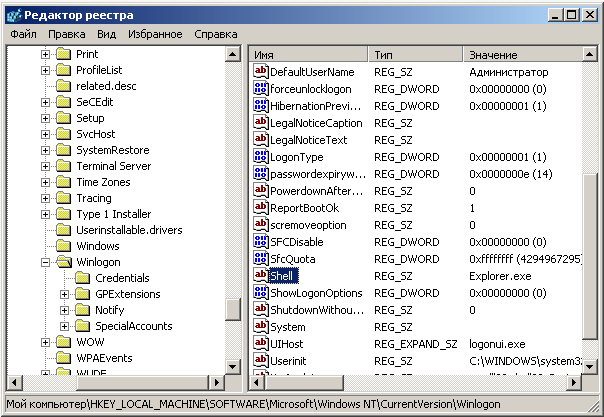The image size is (604, 417).
Task: Click the ShowLogonOptions DWORD icon
Action: pos(260,293)
